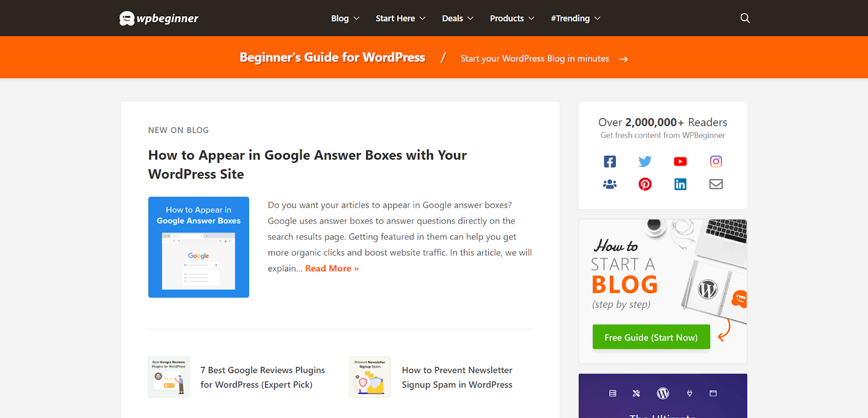The width and height of the screenshot is (868, 418).
Task: Open the Twitter bird icon
Action: pyautogui.click(x=645, y=161)
